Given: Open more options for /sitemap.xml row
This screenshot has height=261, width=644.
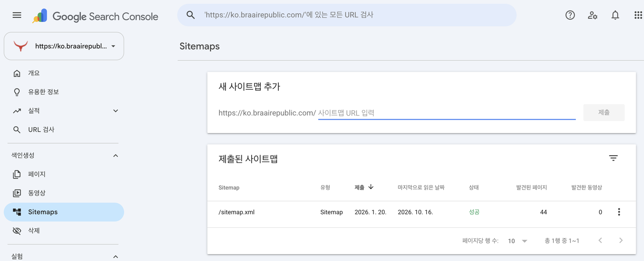Looking at the screenshot, I should point(619,212).
